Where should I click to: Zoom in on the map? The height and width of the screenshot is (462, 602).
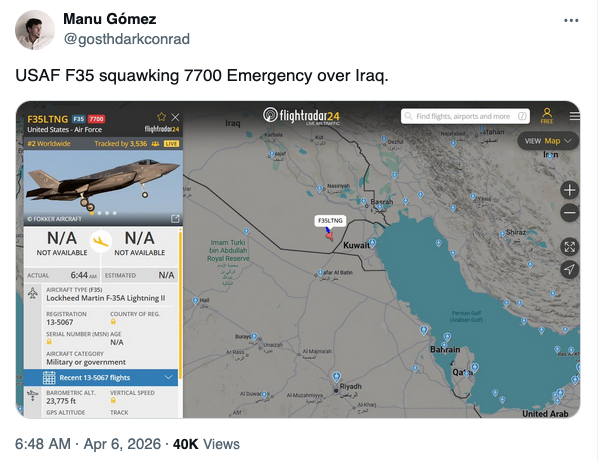pos(569,190)
